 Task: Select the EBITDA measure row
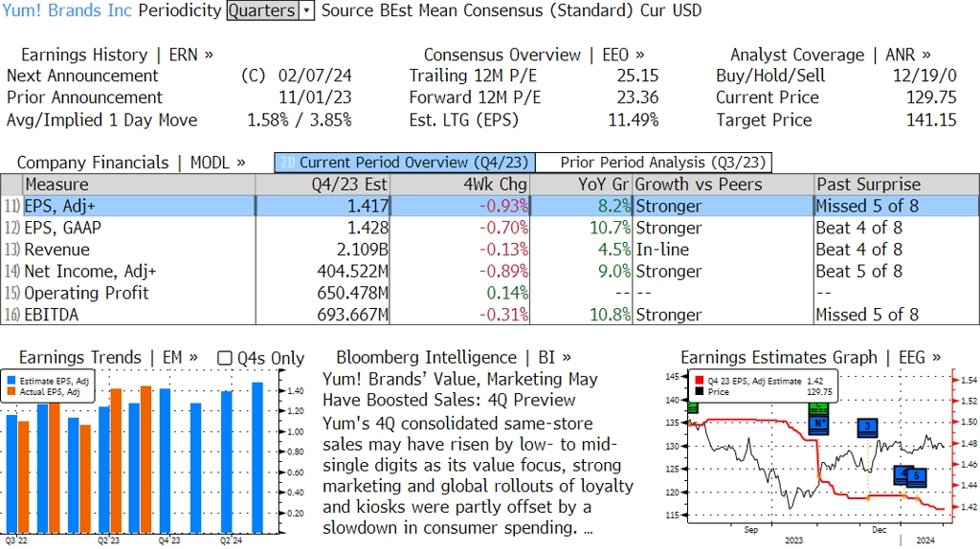[490, 315]
